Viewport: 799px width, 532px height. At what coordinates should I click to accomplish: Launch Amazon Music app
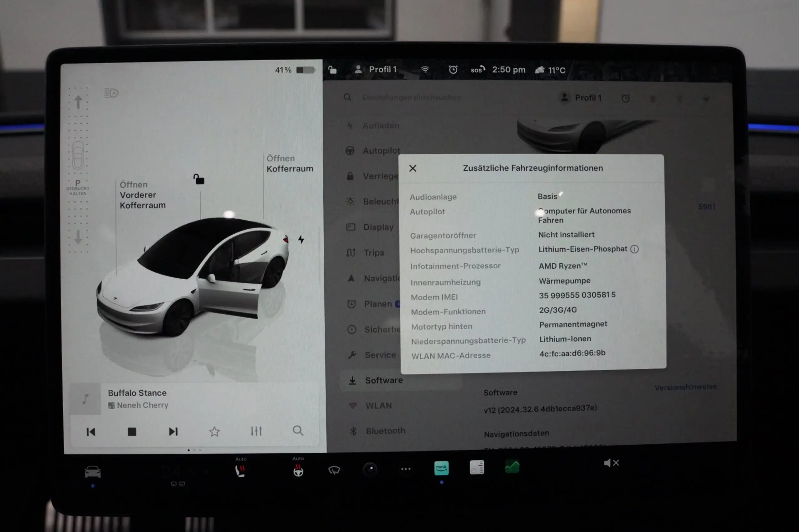point(441,468)
